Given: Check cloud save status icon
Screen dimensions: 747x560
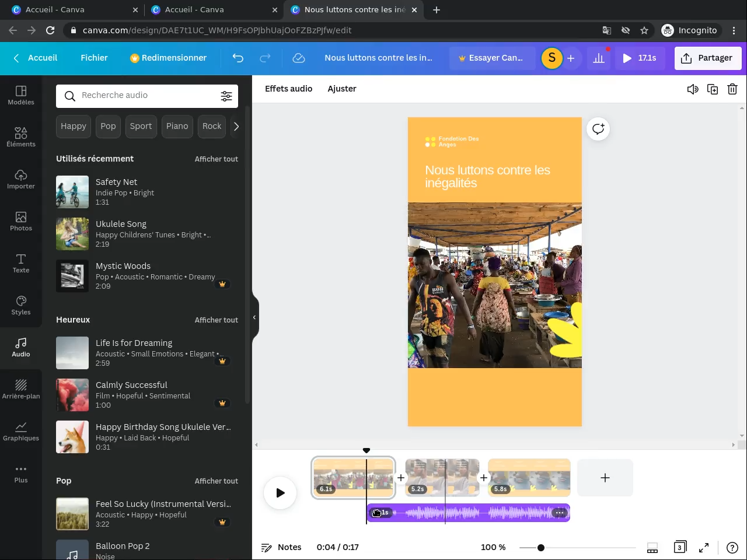Looking at the screenshot, I should (299, 58).
